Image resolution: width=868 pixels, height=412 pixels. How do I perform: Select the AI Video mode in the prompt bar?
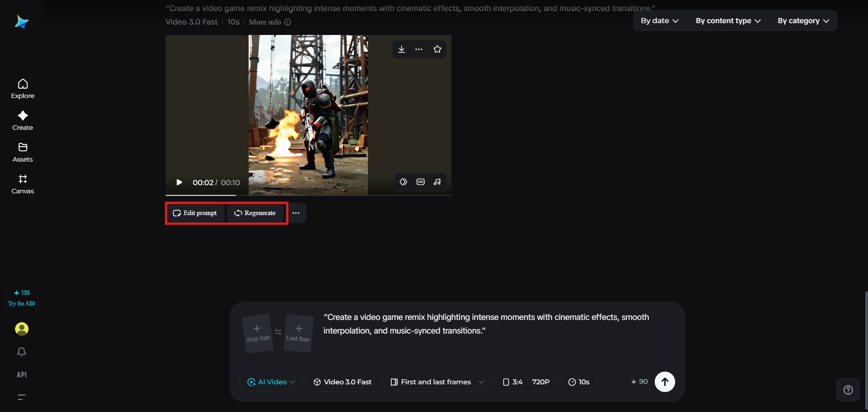[x=270, y=382]
